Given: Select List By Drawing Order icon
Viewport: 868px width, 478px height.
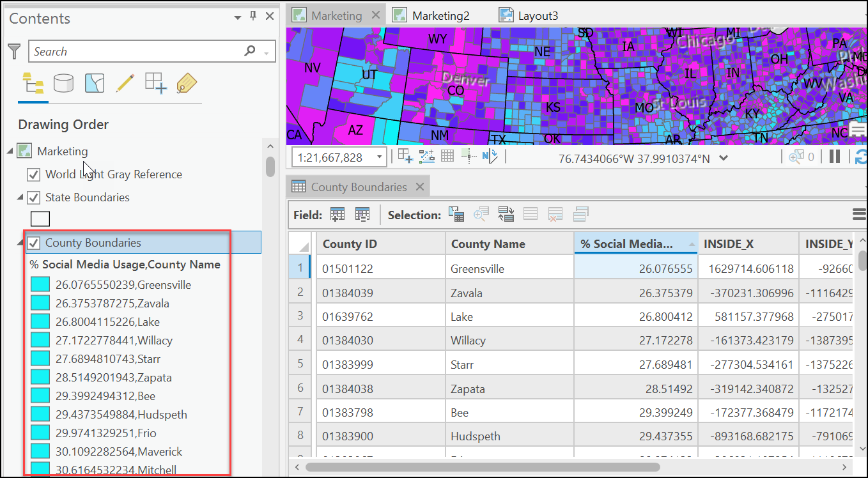Looking at the screenshot, I should (x=33, y=83).
